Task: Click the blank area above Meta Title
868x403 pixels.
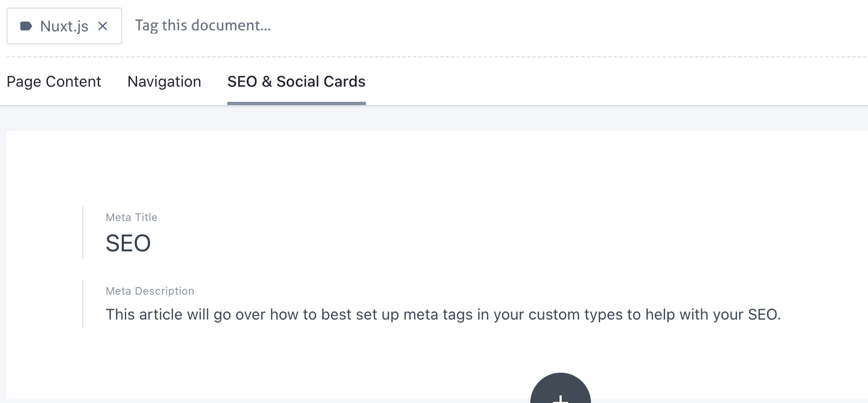Action: click(x=433, y=168)
